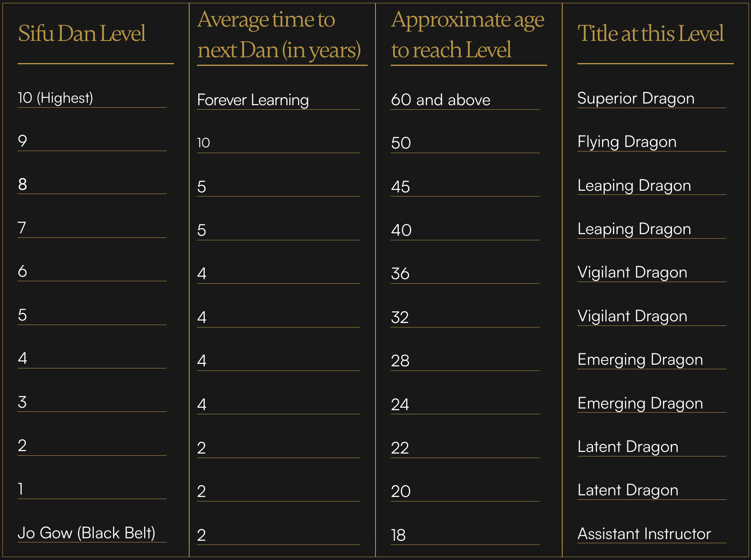Select the "Assistant Instructor" title
This screenshot has width=751, height=560.
644,534
